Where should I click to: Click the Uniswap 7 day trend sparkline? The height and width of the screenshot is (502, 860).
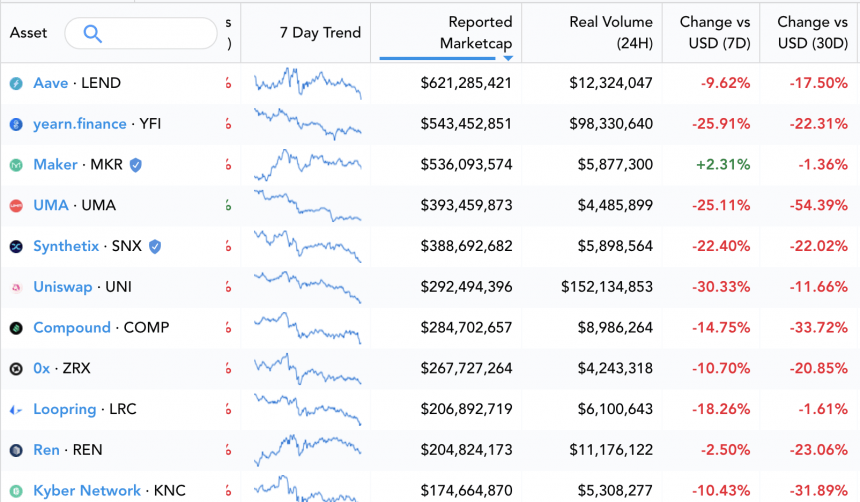click(307, 287)
